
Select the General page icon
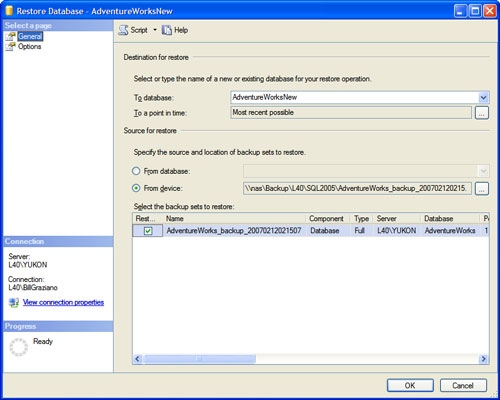(x=10, y=36)
